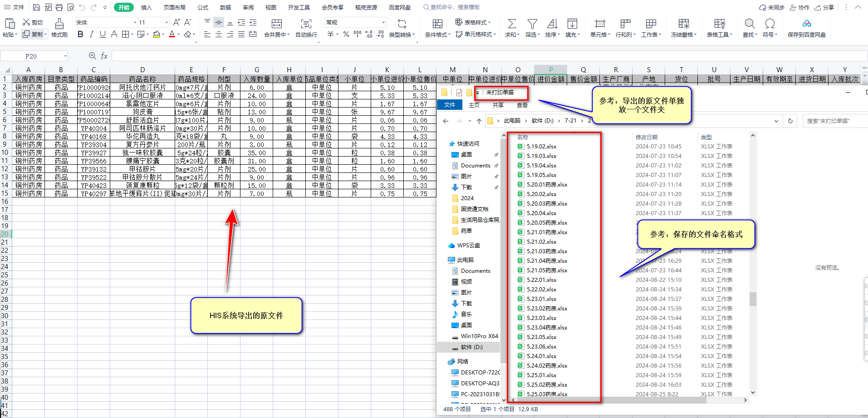Switch to the 公式 (Formulas) ribbon tab
868x418 pixels.
(203, 7)
